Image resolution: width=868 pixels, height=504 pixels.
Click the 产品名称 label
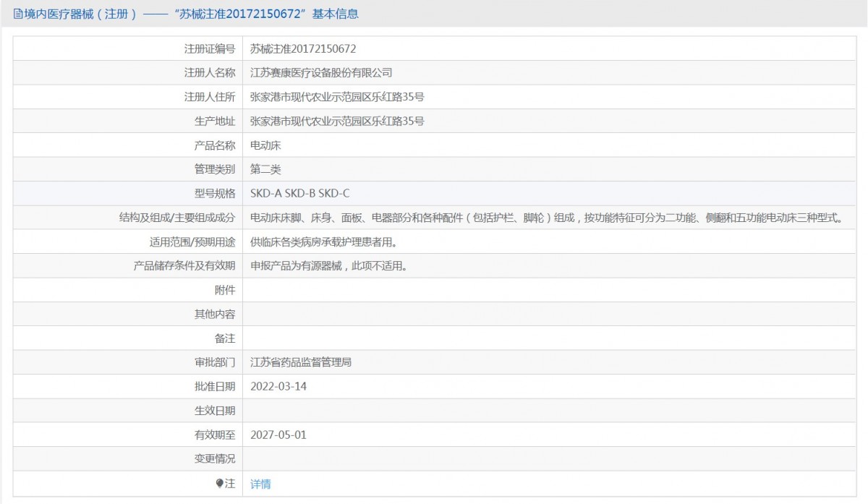pos(215,145)
